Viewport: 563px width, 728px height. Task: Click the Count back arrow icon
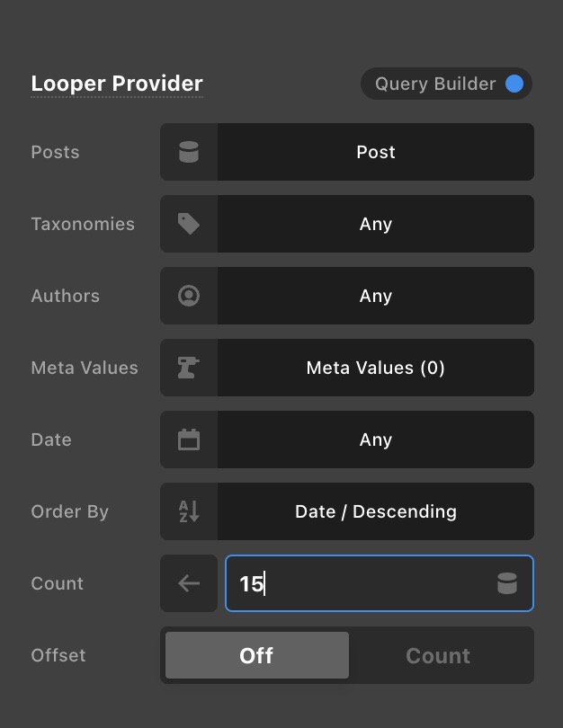coord(189,583)
